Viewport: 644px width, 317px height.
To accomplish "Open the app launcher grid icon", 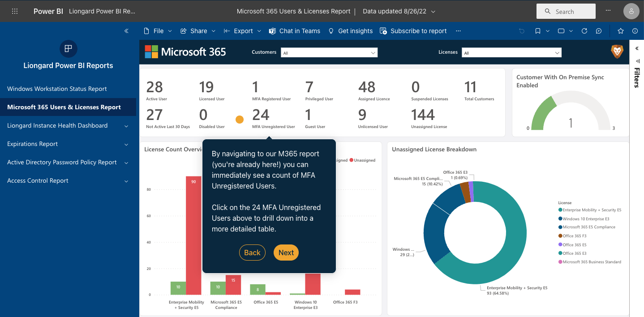I will click(x=15, y=11).
